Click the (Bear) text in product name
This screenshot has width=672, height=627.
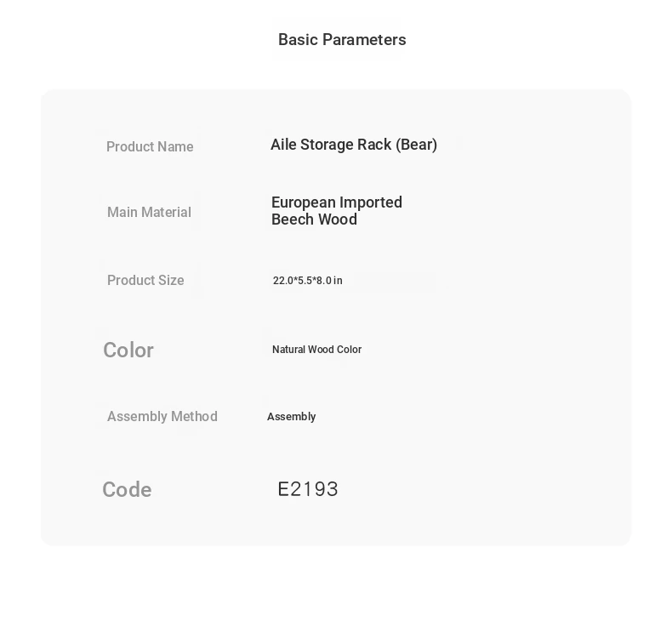tap(416, 145)
